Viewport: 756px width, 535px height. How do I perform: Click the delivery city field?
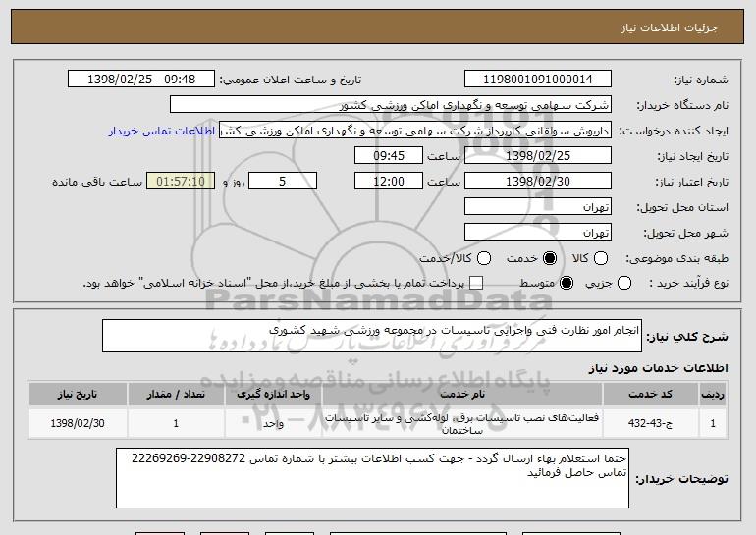pyautogui.click(x=538, y=233)
